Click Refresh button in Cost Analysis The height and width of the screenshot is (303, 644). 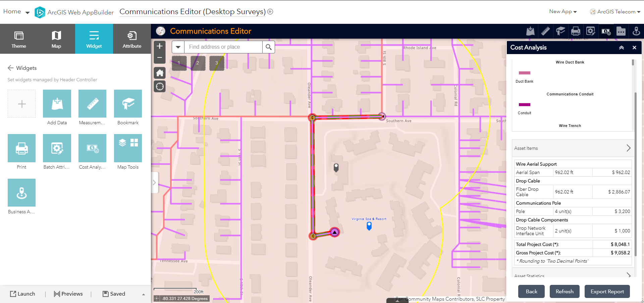565,292
